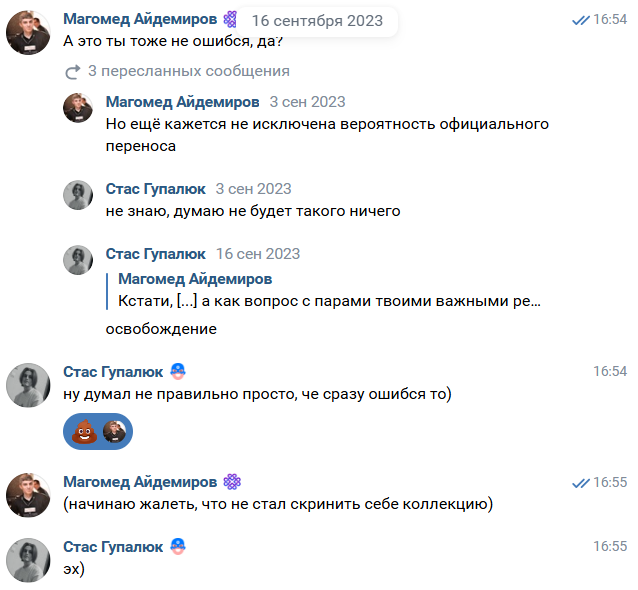This screenshot has width=638, height=590.
Task: Click the double checkmark read icon at 16:54
Action: (581, 20)
